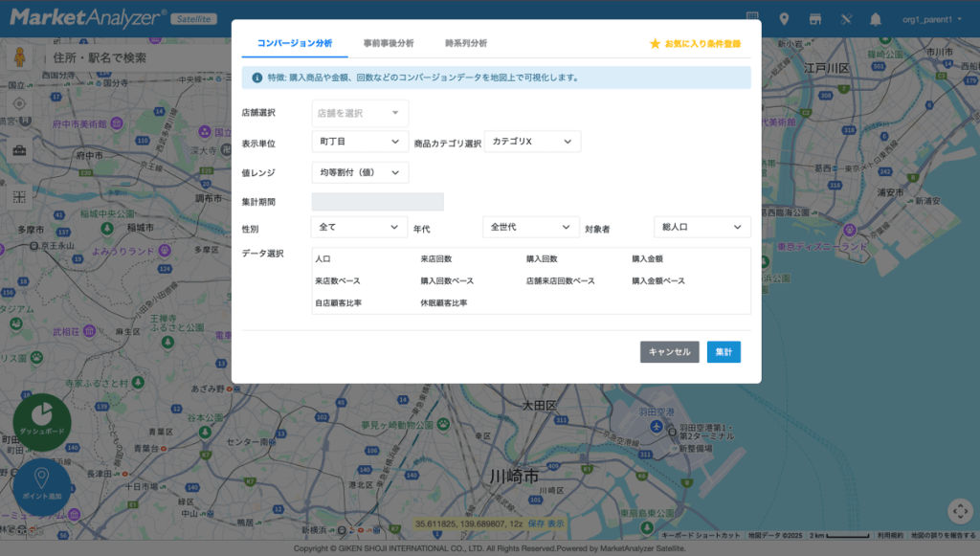980x556 pixels.
Task: Switch to 事前事後分析 tab
Action: [x=389, y=44]
